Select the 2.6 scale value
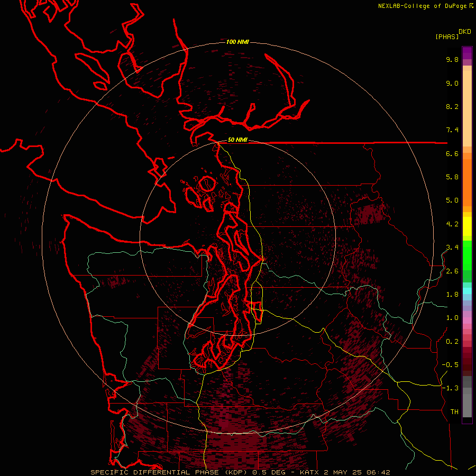Image resolution: width=476 pixels, height=476 pixels. [452, 271]
